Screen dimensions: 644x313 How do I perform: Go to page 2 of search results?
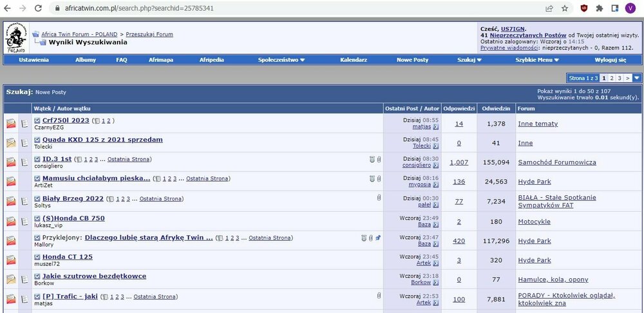tap(612, 78)
